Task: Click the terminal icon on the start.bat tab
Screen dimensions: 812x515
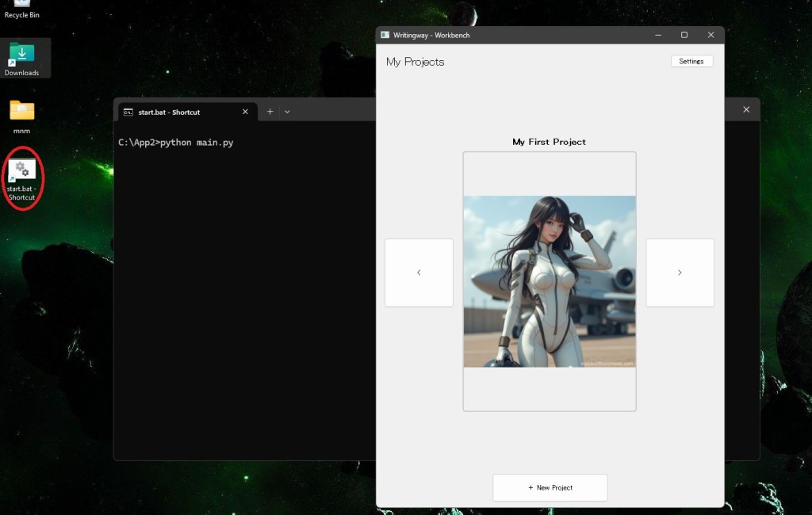Action: coord(128,113)
